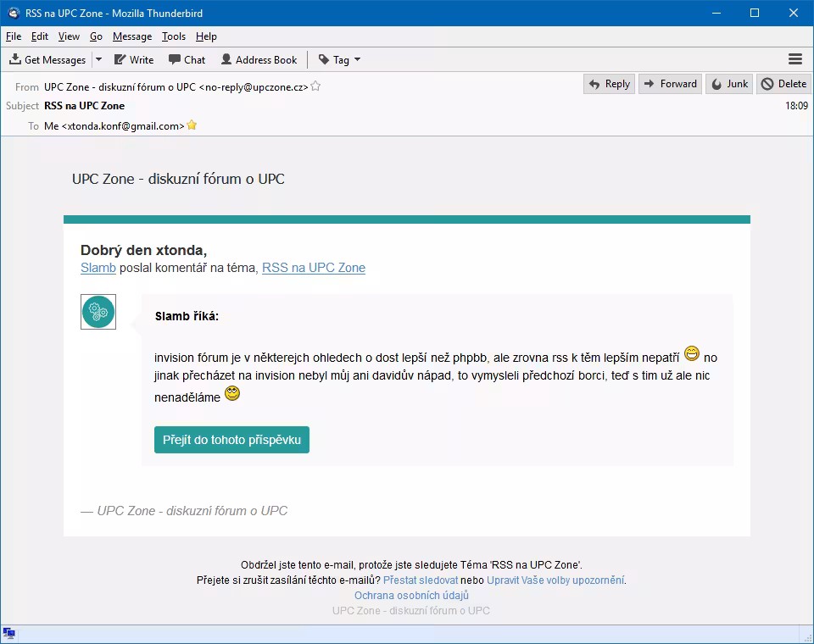Expand the Tag dropdown
814x644 pixels.
coord(339,59)
